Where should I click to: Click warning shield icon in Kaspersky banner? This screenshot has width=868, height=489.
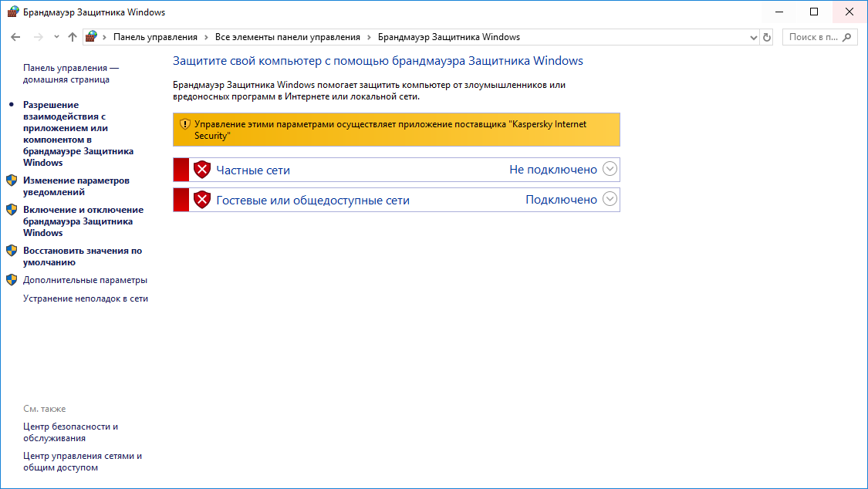(185, 124)
